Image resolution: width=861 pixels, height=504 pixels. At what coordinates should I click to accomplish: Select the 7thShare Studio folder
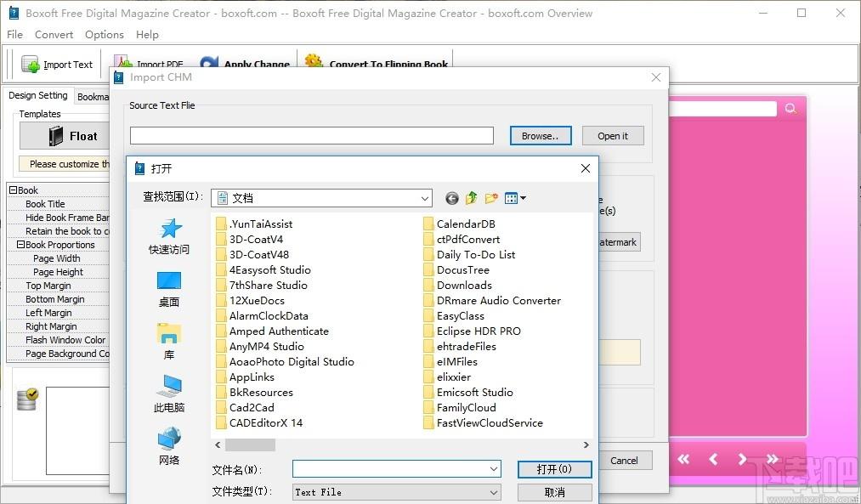pos(262,286)
